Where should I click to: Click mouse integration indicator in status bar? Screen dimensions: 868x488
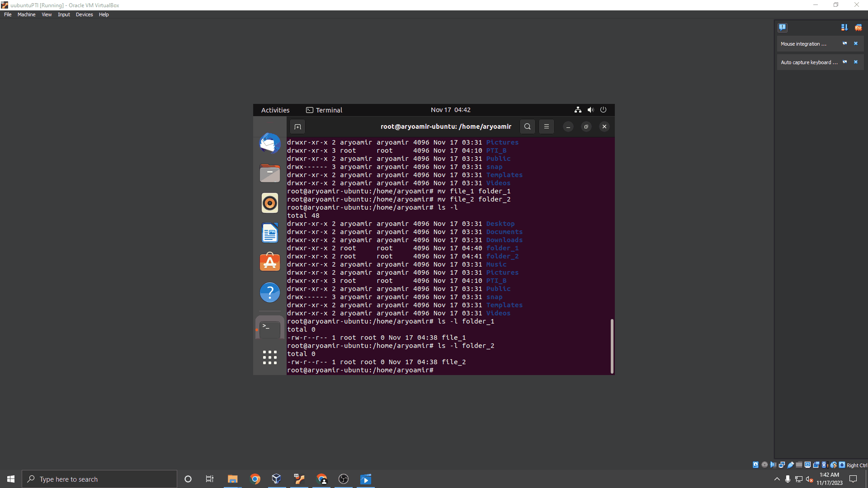click(834, 465)
